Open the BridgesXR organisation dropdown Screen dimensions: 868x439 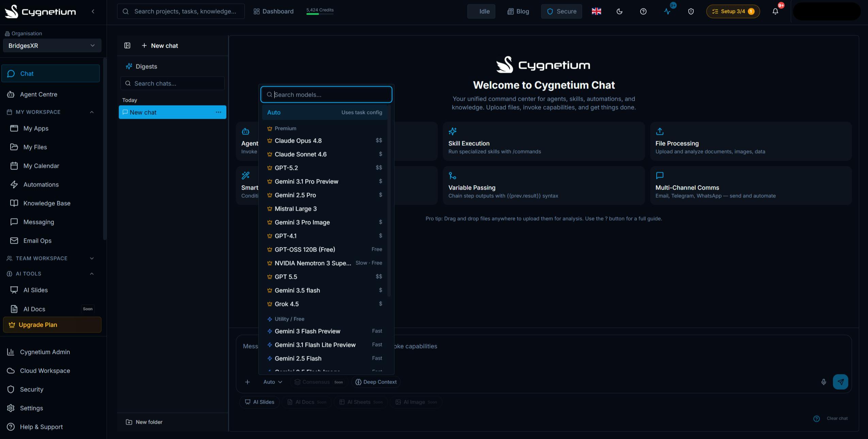[52, 46]
